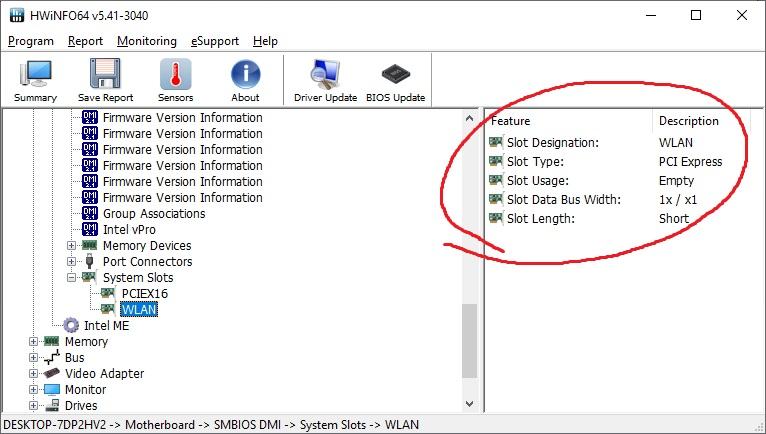
Task: Click the Slot Length row icon
Action: [496, 218]
